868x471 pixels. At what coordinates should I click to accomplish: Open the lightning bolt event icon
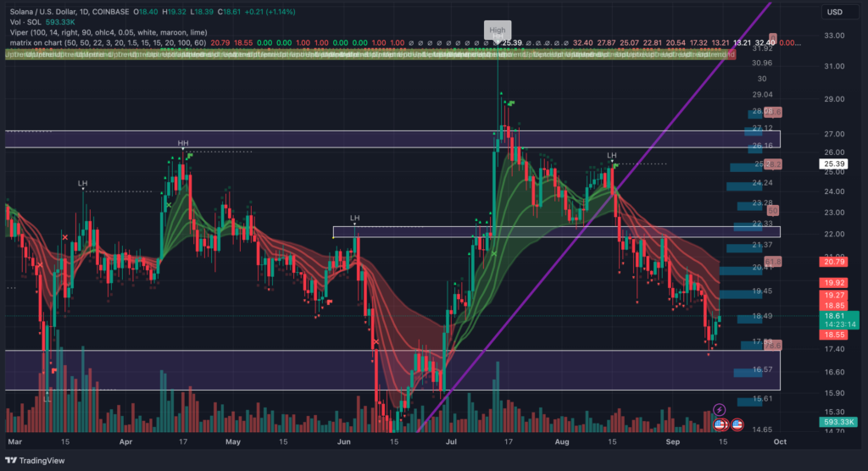pos(719,409)
